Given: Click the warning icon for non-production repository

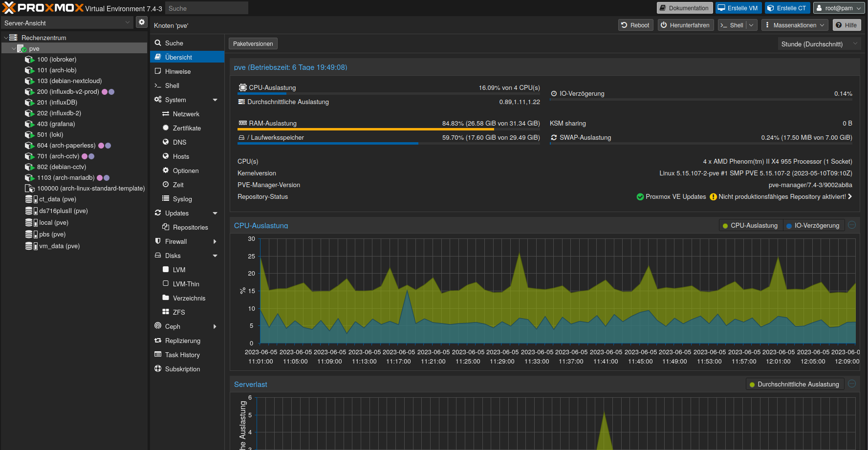Looking at the screenshot, I should tap(713, 197).
